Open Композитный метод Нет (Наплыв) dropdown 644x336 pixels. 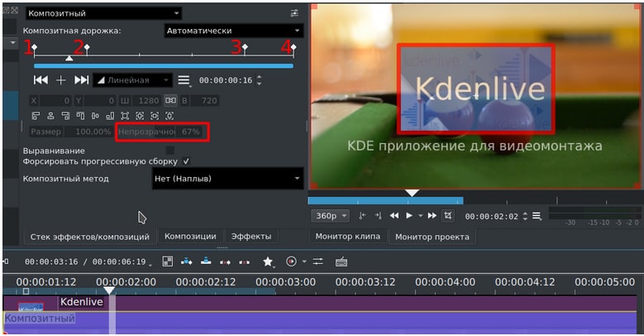click(x=227, y=179)
